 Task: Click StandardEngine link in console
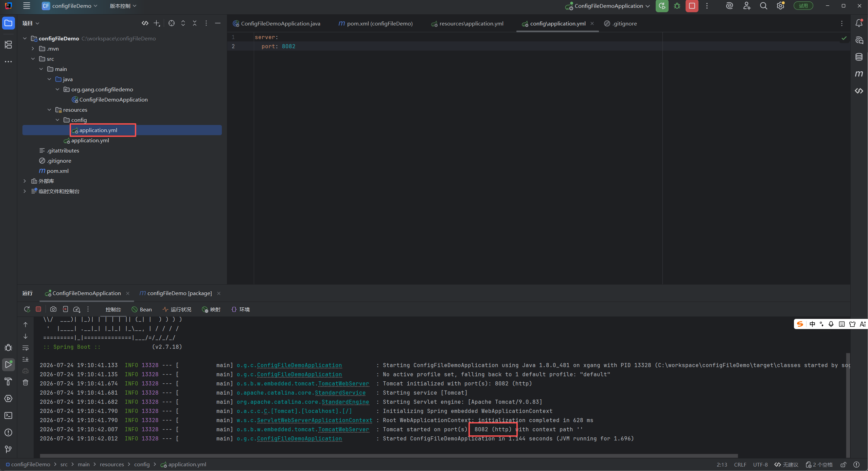(345, 402)
